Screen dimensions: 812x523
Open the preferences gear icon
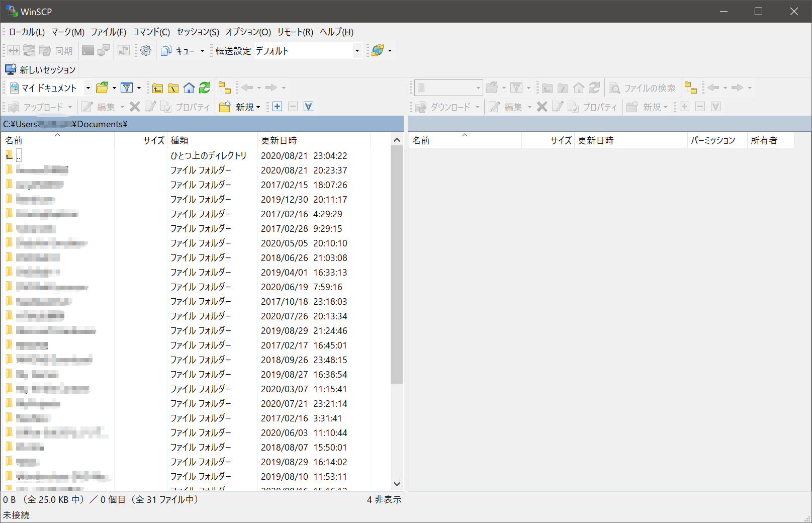click(x=146, y=51)
